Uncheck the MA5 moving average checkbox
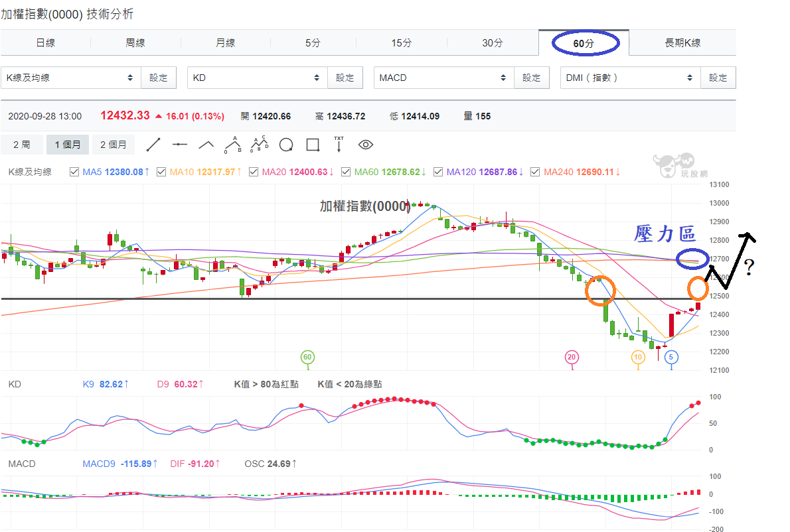 click(74, 172)
